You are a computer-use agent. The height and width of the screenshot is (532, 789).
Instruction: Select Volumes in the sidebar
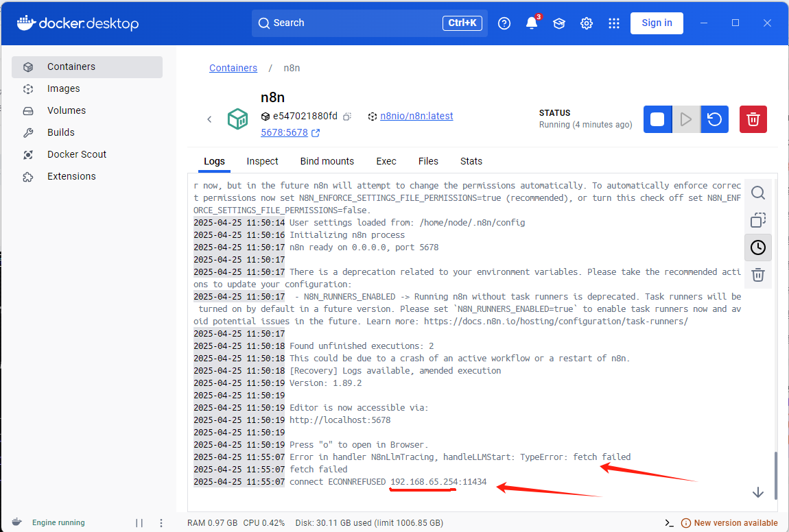click(87, 110)
